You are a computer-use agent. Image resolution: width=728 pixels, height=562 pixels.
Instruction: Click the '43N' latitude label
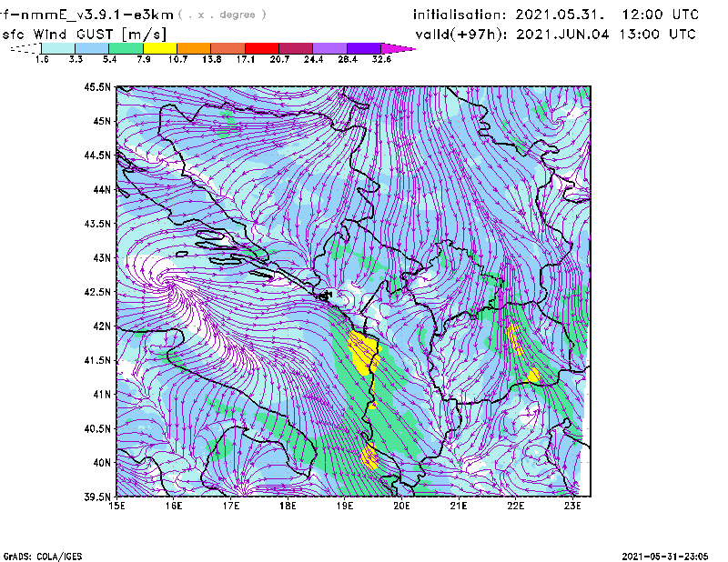(x=102, y=257)
